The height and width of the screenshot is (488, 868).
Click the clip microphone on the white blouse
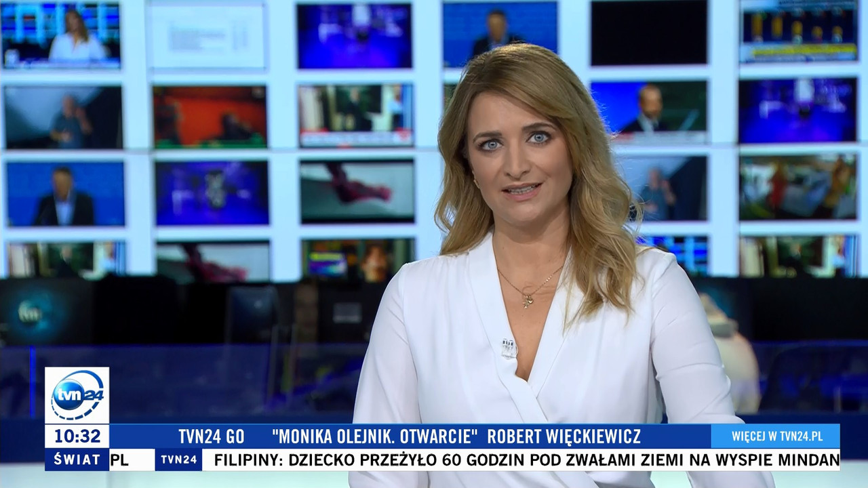click(509, 348)
